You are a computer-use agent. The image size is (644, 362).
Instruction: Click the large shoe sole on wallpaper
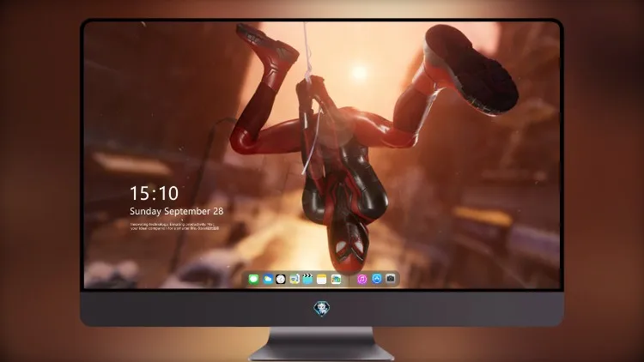[472, 69]
